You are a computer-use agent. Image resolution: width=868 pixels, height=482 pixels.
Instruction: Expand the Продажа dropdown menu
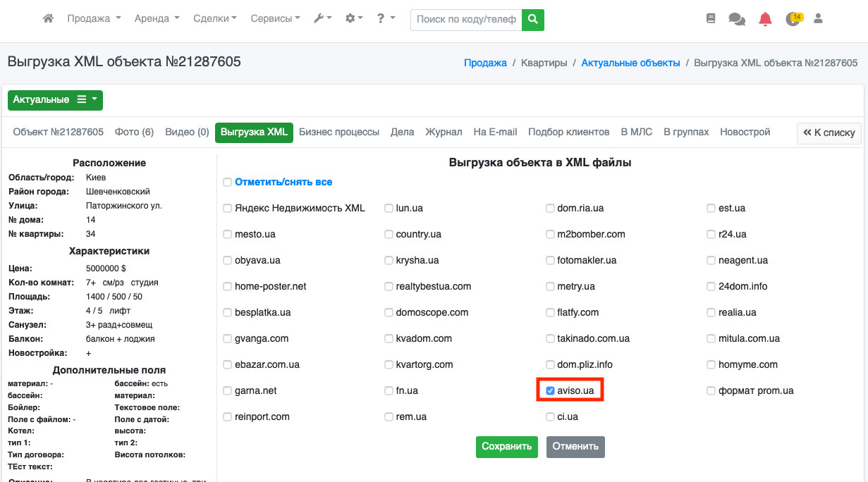click(94, 19)
